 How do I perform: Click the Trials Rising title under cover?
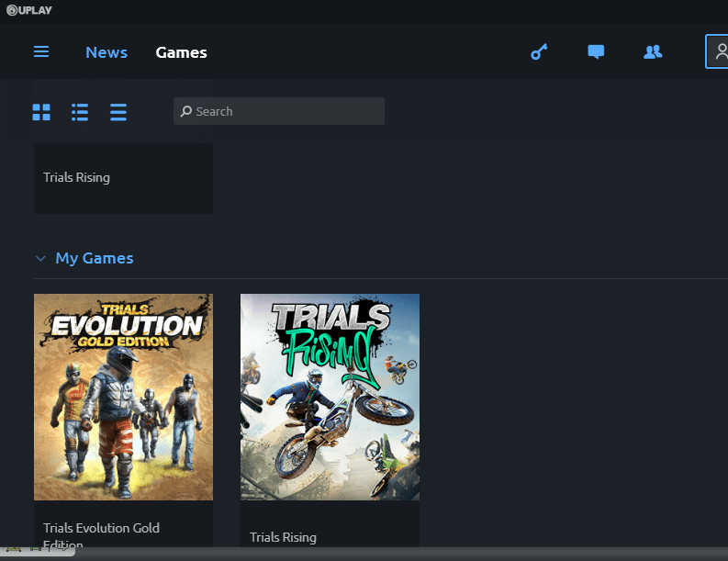[x=283, y=537]
